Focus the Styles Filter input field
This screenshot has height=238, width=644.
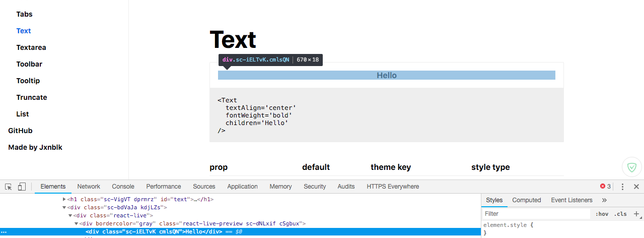pyautogui.click(x=536, y=214)
